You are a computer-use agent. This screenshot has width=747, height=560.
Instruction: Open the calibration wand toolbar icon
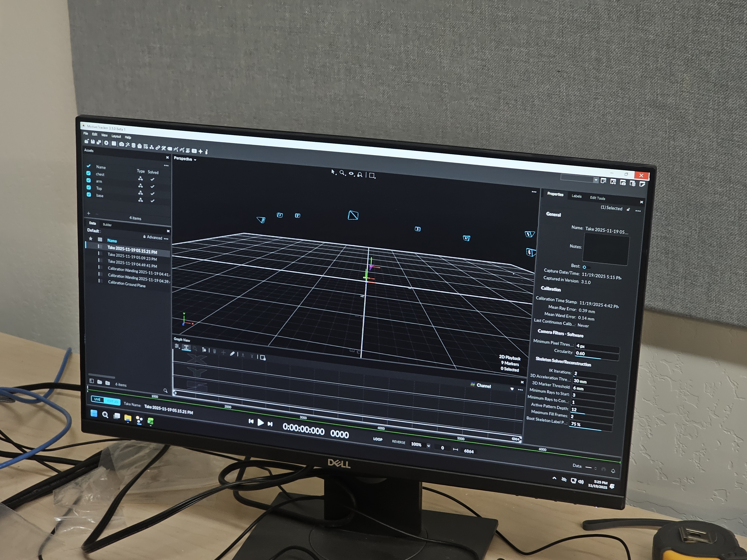[128, 145]
